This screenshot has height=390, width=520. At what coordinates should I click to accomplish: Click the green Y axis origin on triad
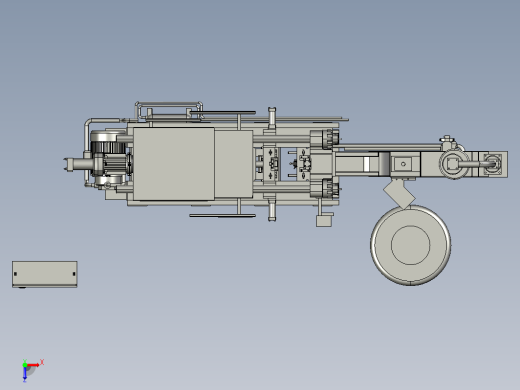(x=25, y=365)
